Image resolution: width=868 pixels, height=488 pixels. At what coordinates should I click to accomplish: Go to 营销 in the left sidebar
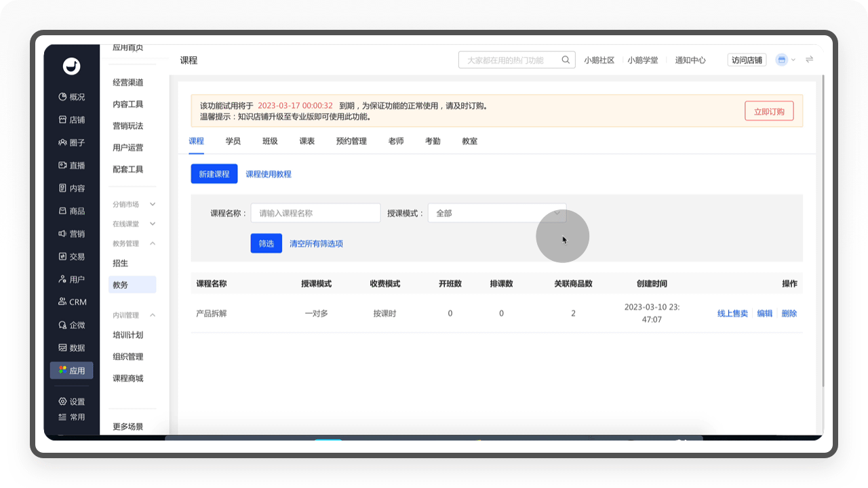click(x=71, y=234)
